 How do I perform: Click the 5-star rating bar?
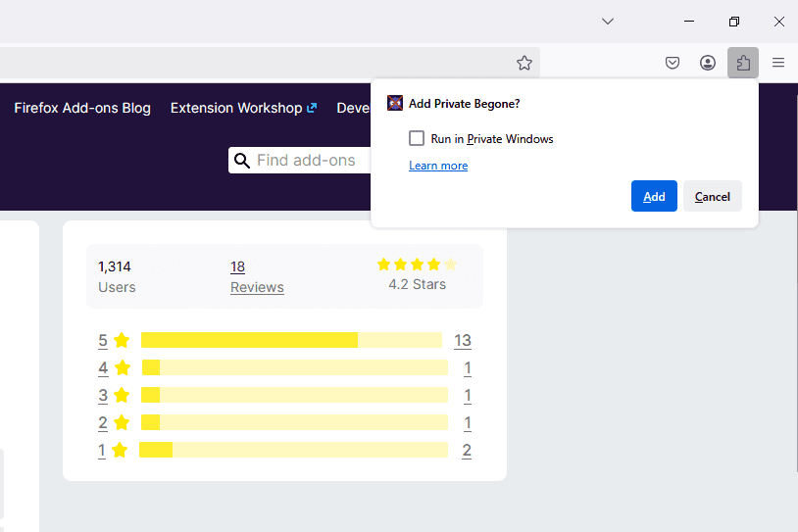point(291,340)
